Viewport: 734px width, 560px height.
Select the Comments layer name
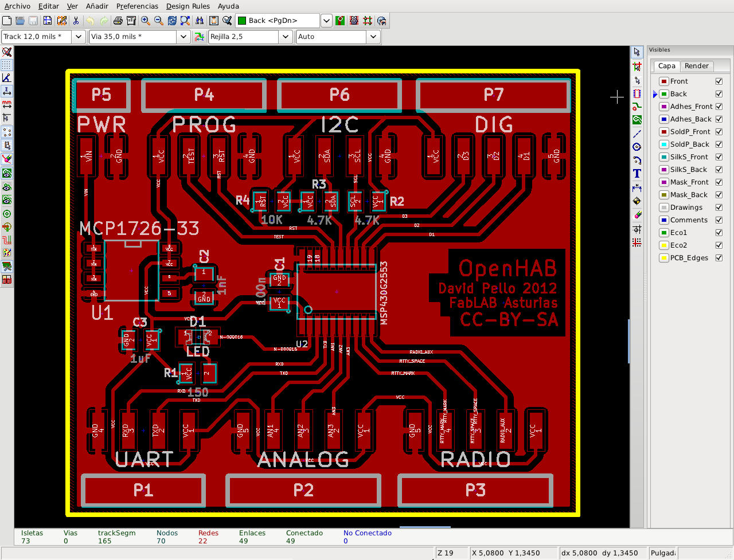click(689, 220)
